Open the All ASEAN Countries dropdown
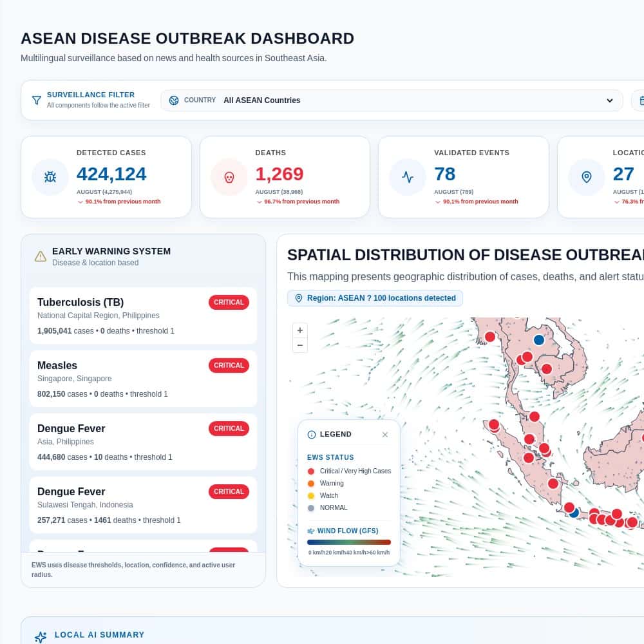Screen dimensions: 644x644 coord(392,100)
